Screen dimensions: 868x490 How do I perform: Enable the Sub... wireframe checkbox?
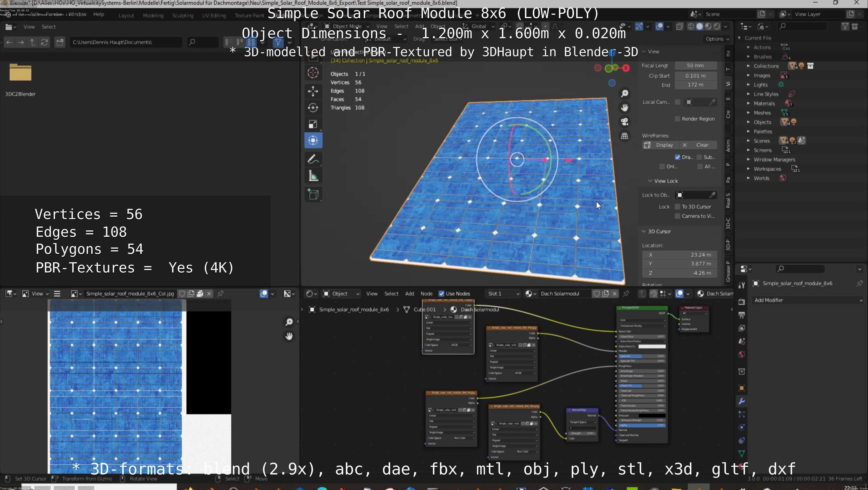tap(699, 157)
